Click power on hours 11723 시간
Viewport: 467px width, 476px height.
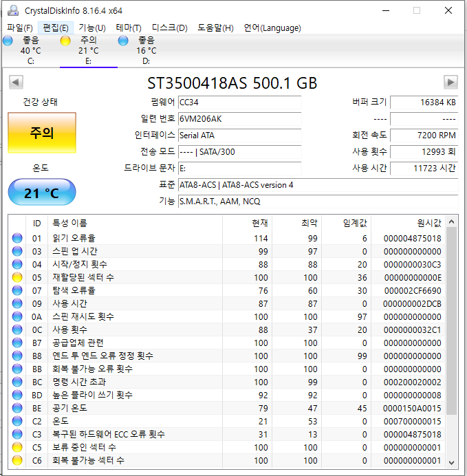point(424,168)
